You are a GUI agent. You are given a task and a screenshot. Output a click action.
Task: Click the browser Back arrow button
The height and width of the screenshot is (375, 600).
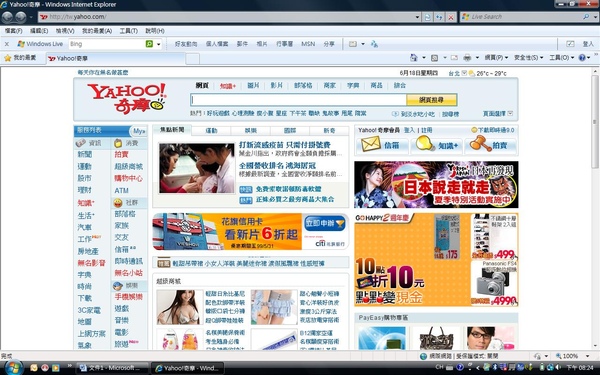tap(7, 17)
